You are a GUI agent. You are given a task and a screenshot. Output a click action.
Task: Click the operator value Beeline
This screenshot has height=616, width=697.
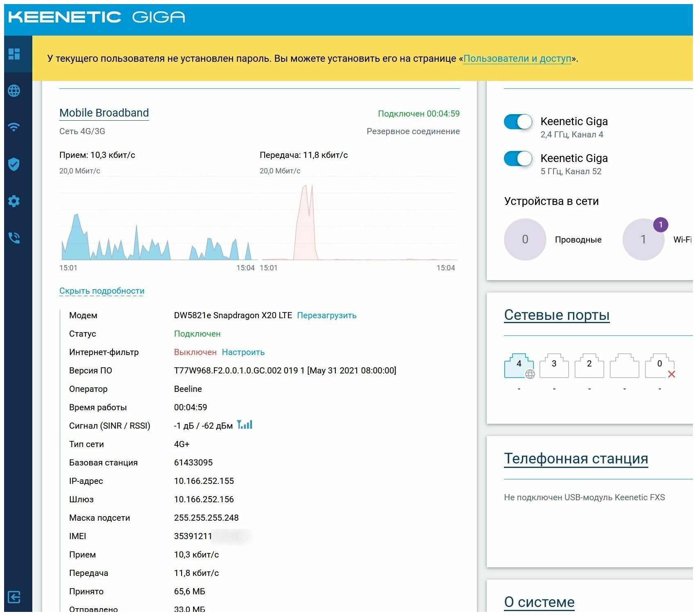click(x=188, y=389)
